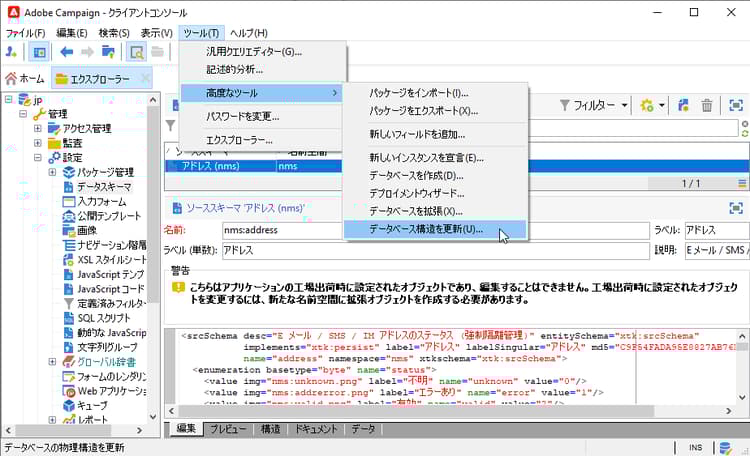The height and width of the screenshot is (456, 750).
Task: Switch to the 構造 tab
Action: [270, 429]
